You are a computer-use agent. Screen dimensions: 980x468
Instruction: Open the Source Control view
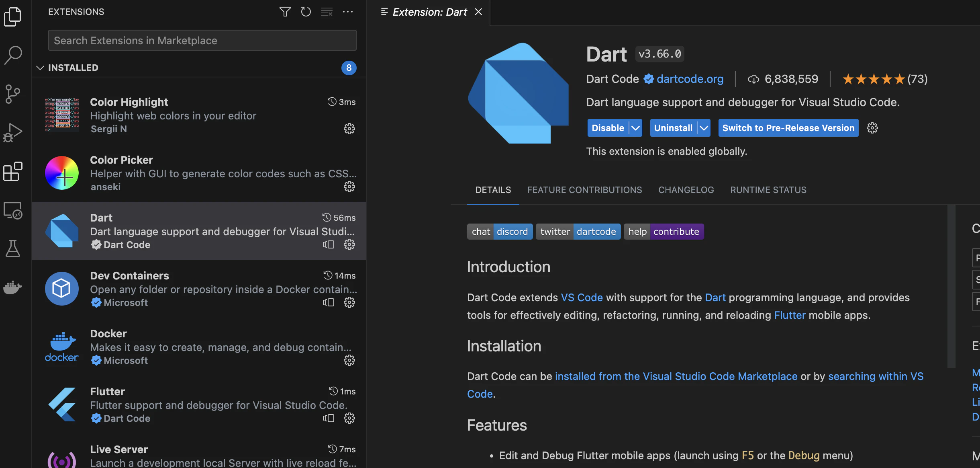point(13,94)
